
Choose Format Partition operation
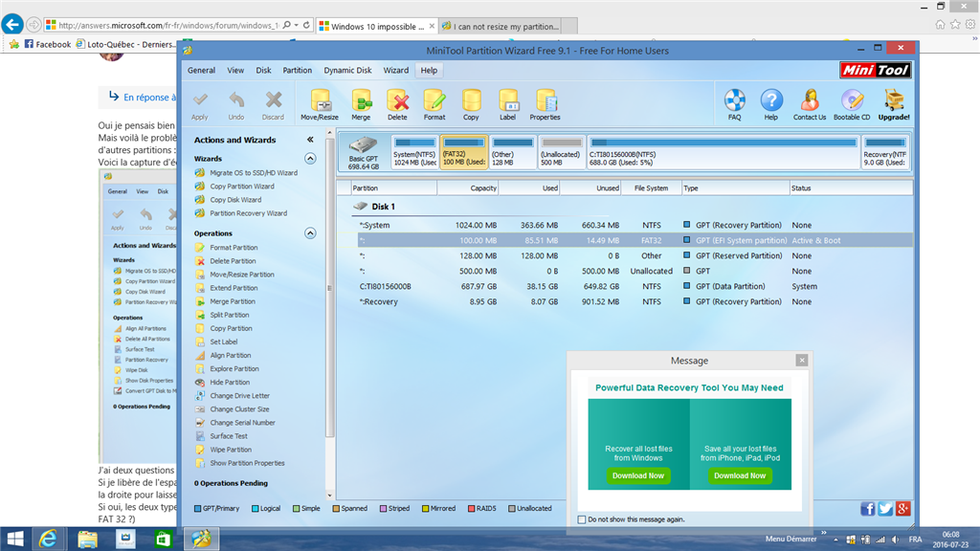click(x=227, y=248)
